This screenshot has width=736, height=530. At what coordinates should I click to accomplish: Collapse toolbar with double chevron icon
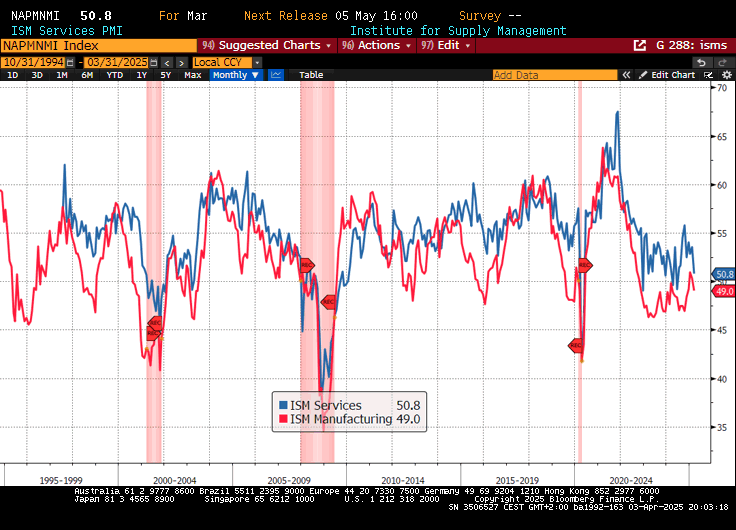point(626,75)
